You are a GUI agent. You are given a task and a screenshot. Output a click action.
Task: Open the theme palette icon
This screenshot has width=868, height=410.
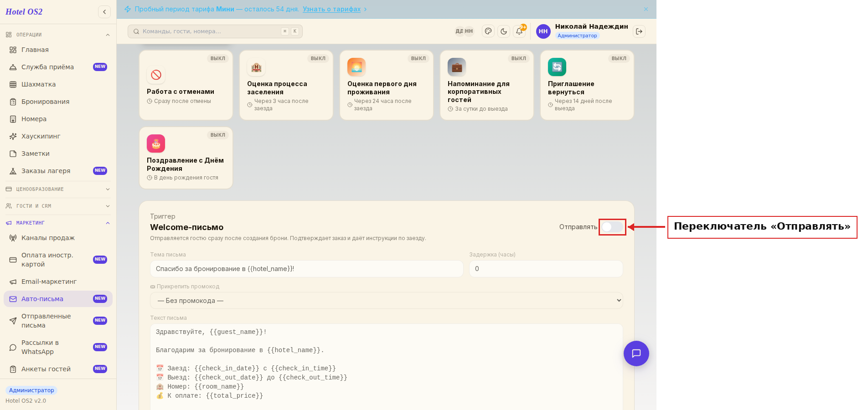coord(488,31)
